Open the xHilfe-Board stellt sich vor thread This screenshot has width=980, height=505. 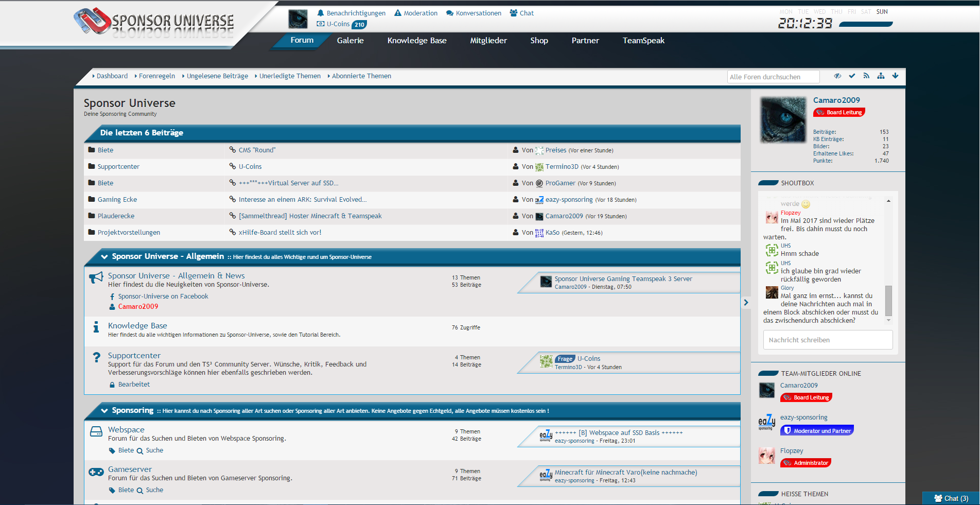point(279,233)
